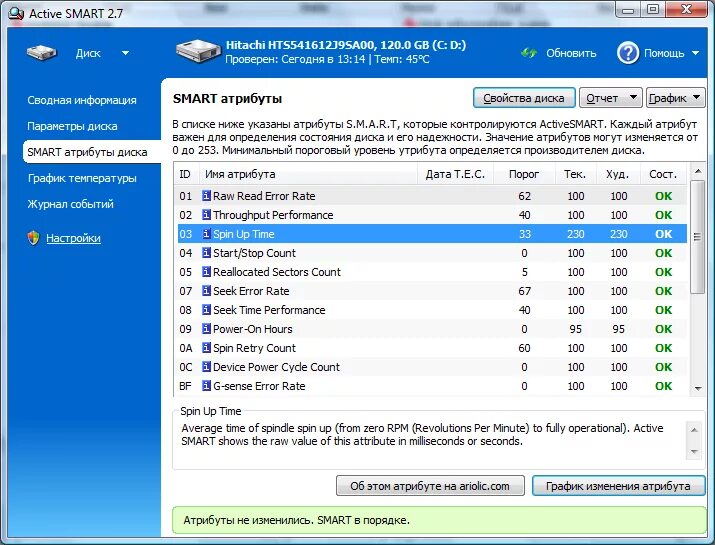Click info icon next to Reallocated Sectors Count

pyautogui.click(x=206, y=272)
